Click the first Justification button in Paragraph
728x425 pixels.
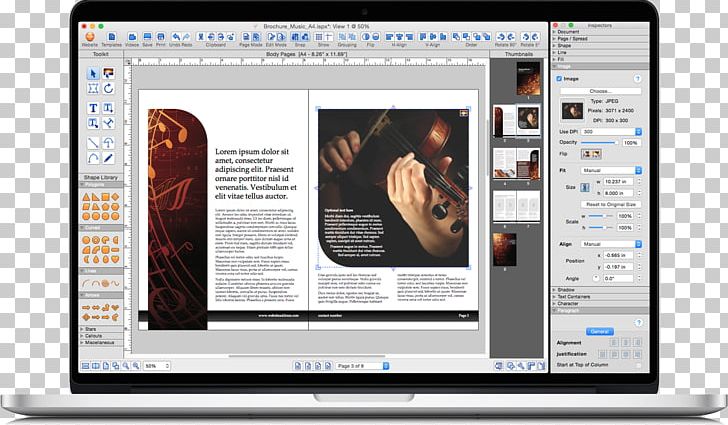[603, 354]
